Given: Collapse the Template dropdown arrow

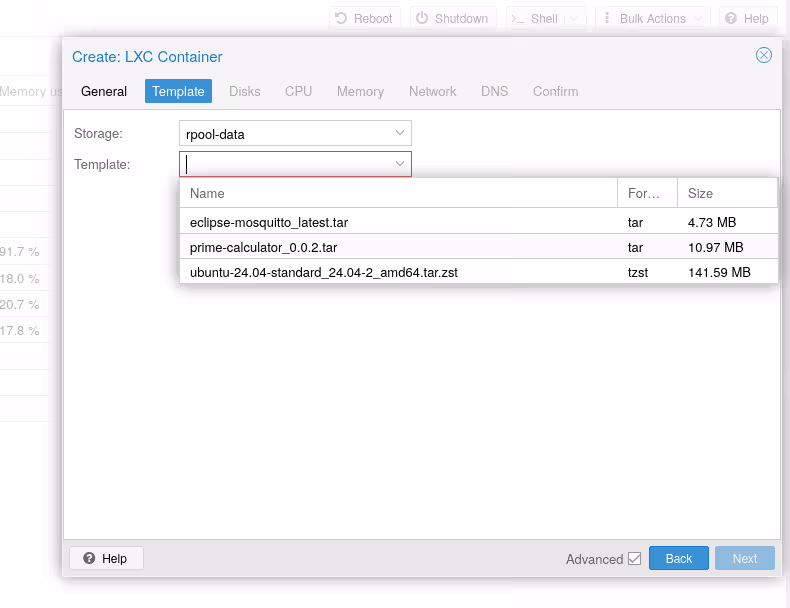Looking at the screenshot, I should coord(399,164).
